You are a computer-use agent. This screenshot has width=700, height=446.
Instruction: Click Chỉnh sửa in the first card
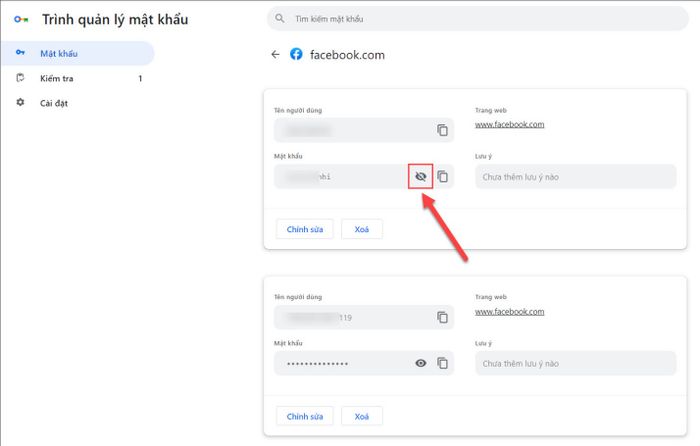point(304,229)
